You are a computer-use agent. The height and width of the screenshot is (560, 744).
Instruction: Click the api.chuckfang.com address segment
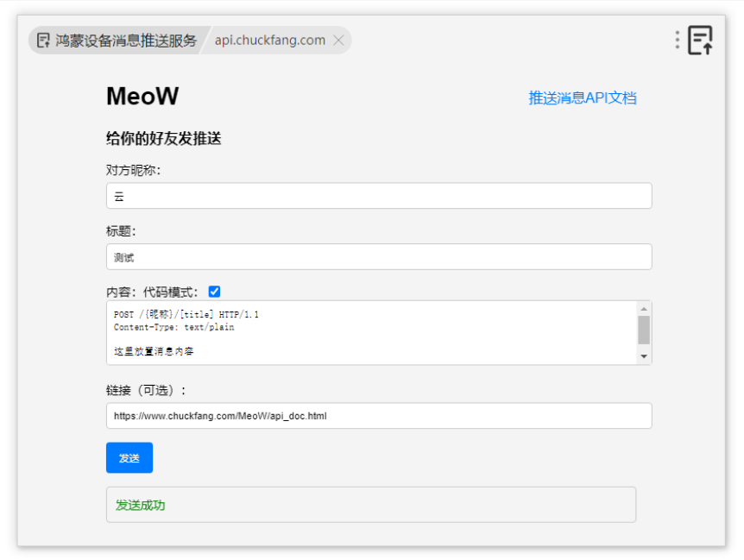[270, 41]
